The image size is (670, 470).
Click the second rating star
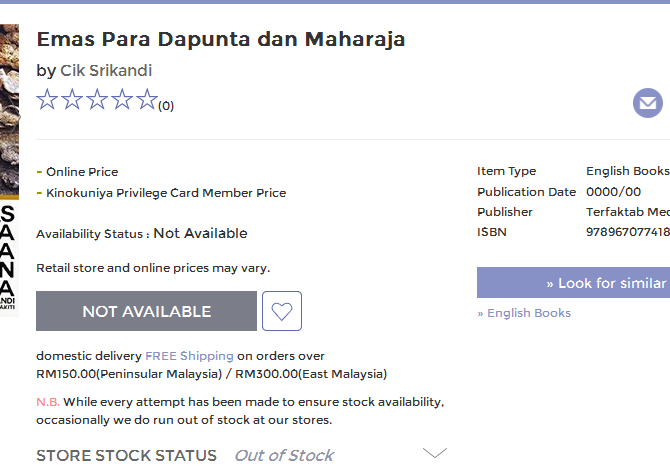72,99
